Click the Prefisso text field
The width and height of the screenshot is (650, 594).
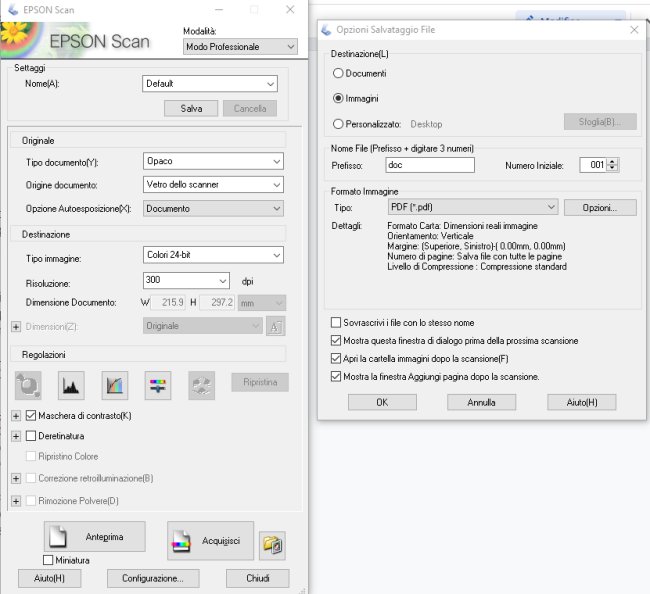point(430,165)
